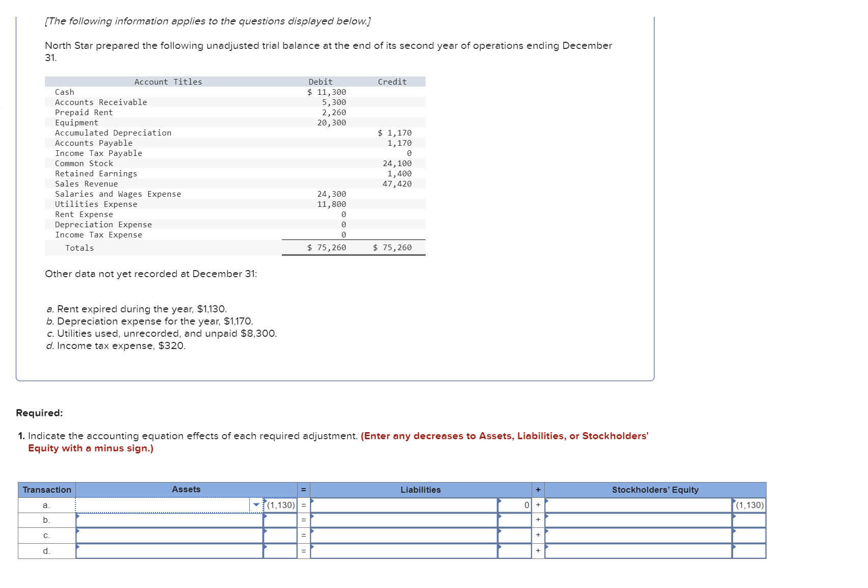Click the Stockholders' Equity column header

[655, 490]
